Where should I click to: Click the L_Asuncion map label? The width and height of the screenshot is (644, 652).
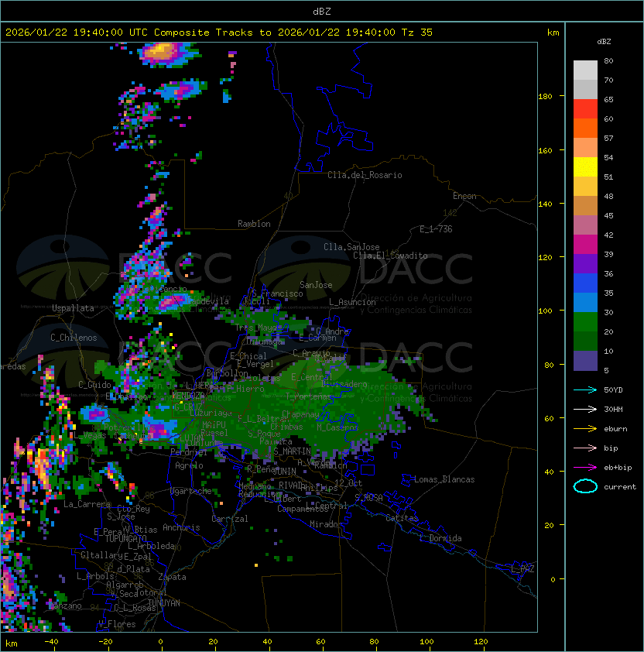(x=352, y=302)
